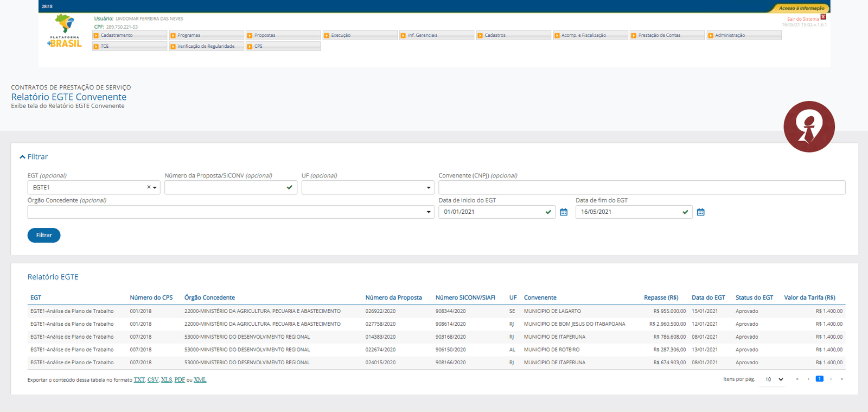This screenshot has width=868, height=412.
Task: Sort by Número da Proposta column
Action: 393,297
